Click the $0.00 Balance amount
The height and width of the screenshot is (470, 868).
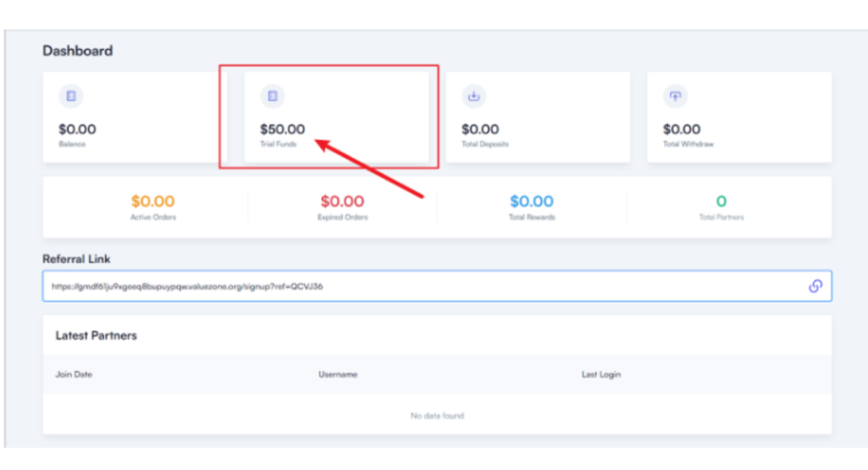point(77,130)
